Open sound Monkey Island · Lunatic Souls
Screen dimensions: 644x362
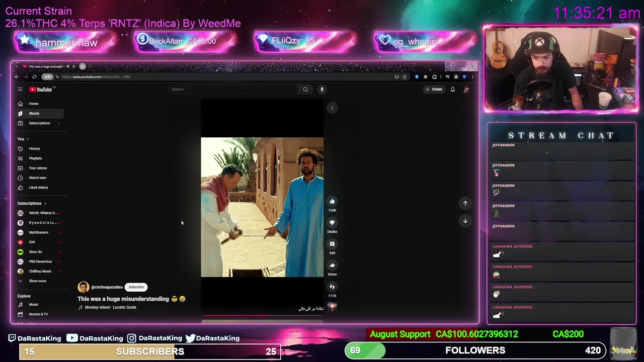[x=110, y=307]
